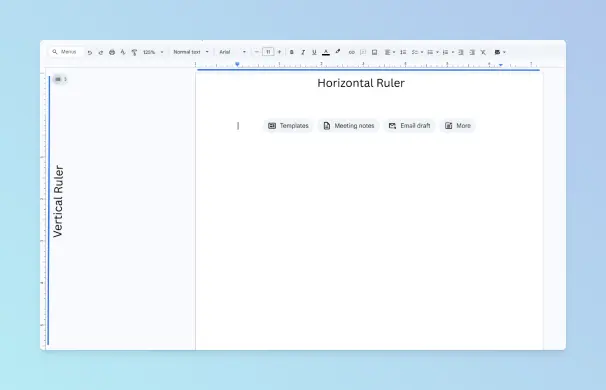Click the left indent marker on ruler
Viewport: 606px width, 390px height.
point(237,64)
